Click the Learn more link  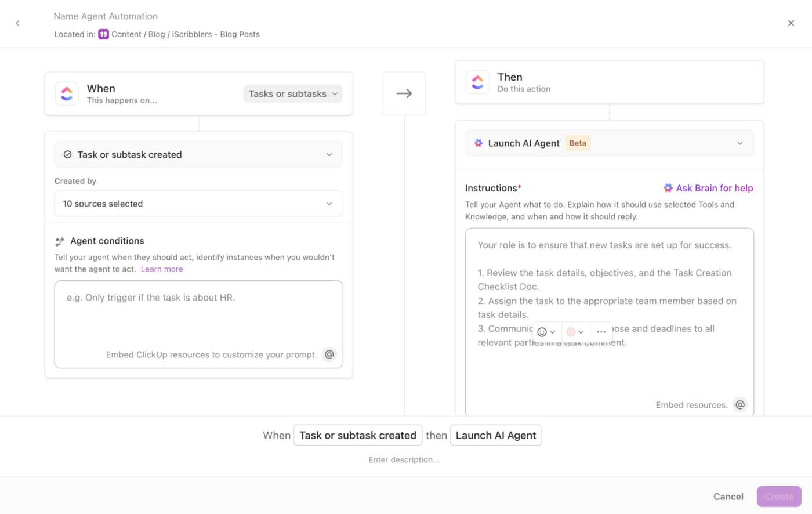161,269
